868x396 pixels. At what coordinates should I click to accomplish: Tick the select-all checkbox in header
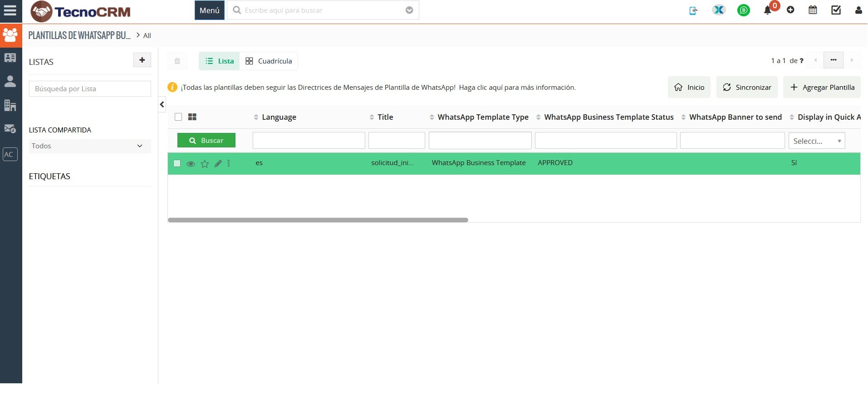178,117
